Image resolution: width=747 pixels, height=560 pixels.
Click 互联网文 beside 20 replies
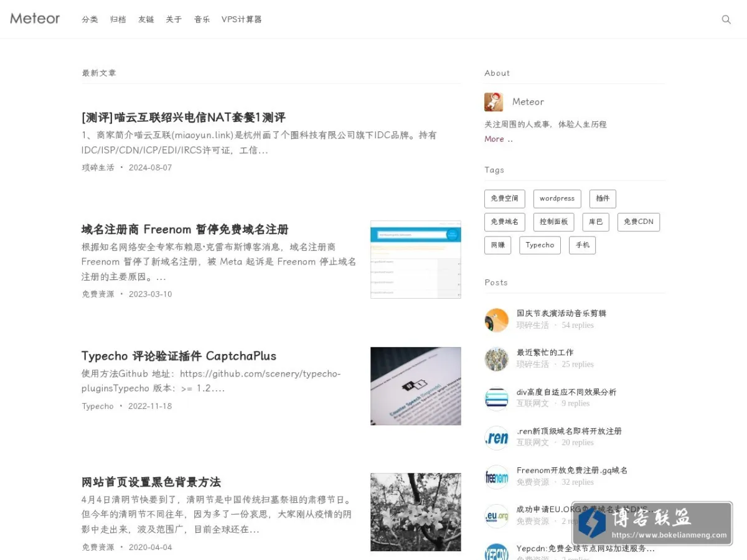pyautogui.click(x=533, y=442)
